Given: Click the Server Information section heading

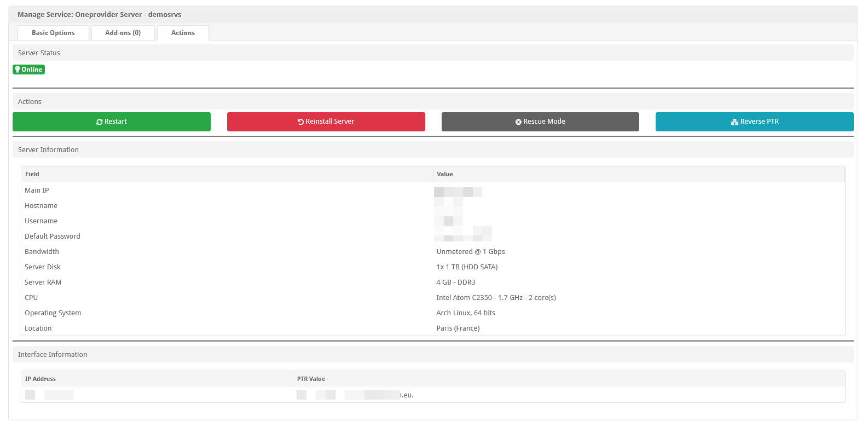Looking at the screenshot, I should (x=48, y=150).
